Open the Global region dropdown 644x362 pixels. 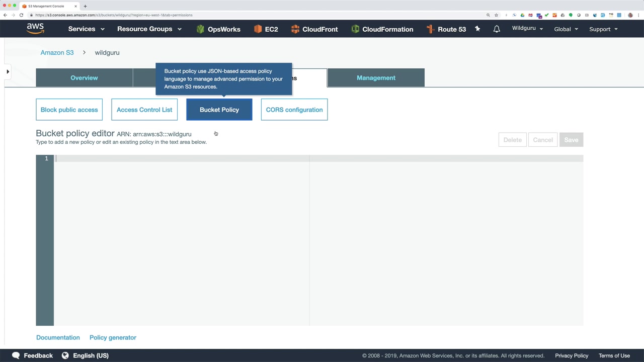[566, 29]
